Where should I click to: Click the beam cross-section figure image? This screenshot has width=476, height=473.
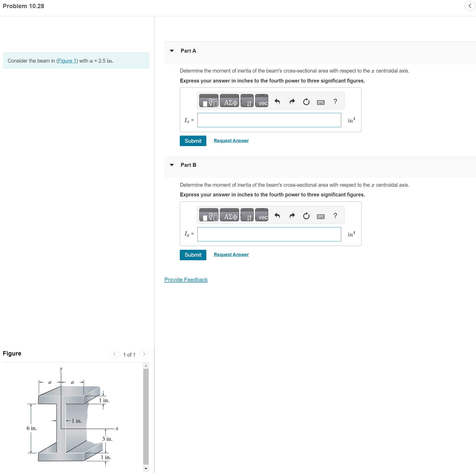point(73,417)
